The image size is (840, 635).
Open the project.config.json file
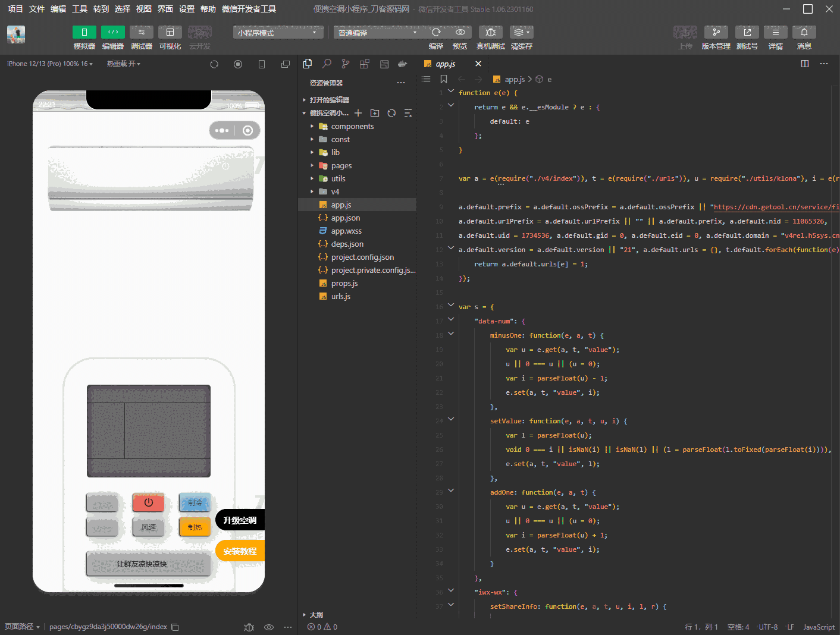[x=362, y=257]
